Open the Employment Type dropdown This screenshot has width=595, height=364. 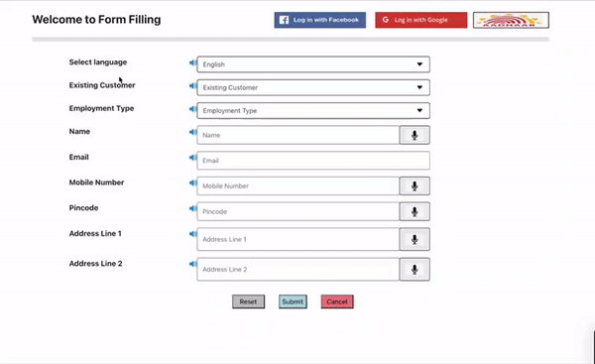point(313,111)
